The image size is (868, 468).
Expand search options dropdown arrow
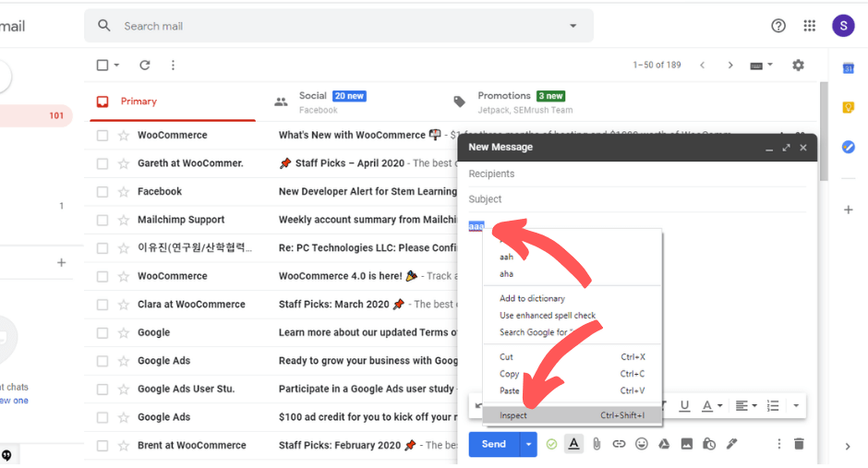click(x=573, y=26)
